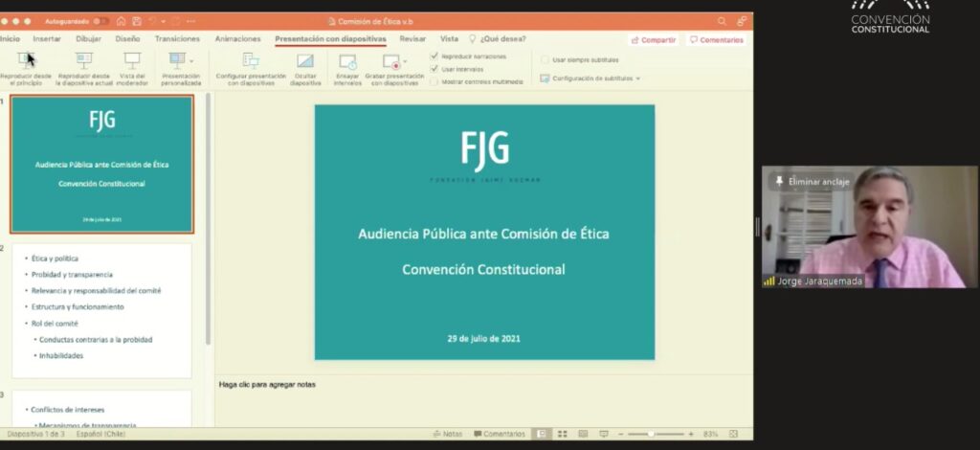Viewport: 980px width, 450px height.
Task: Click zoom in plus button
Action: tap(691, 434)
